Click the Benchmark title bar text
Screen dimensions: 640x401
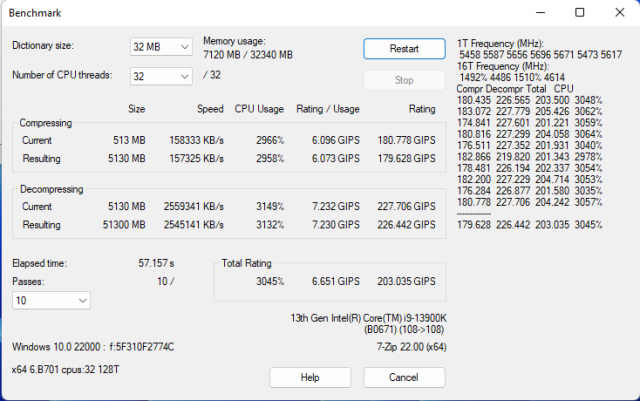(34, 14)
